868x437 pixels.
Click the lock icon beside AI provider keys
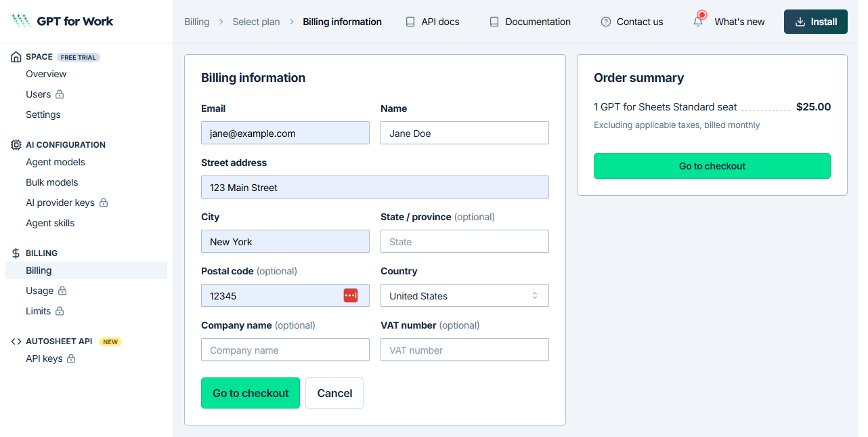pos(104,203)
